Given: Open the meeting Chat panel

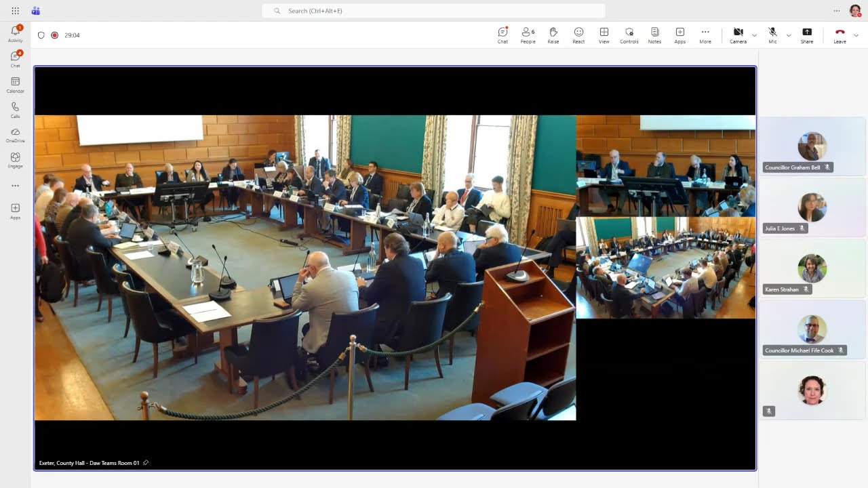Looking at the screenshot, I should (x=502, y=35).
